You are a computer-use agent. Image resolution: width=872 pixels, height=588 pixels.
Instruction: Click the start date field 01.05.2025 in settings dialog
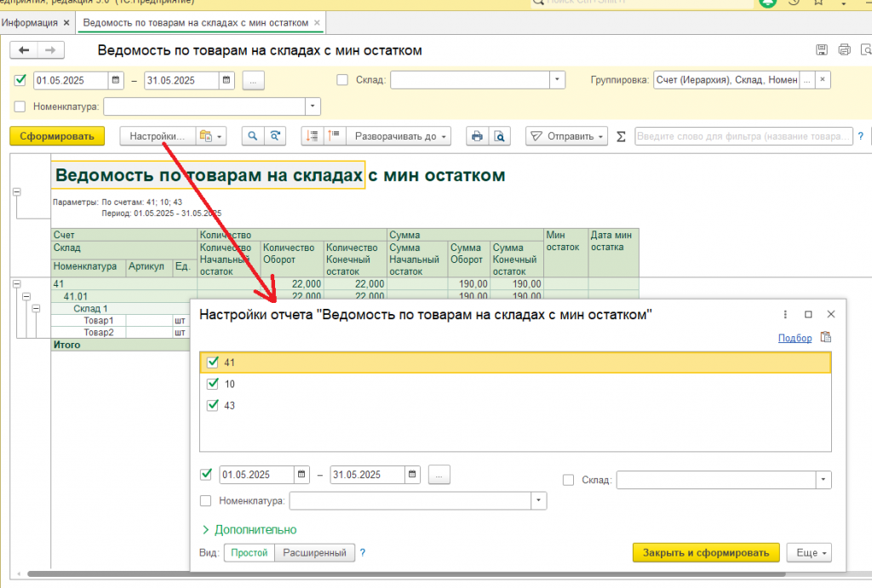click(x=256, y=475)
